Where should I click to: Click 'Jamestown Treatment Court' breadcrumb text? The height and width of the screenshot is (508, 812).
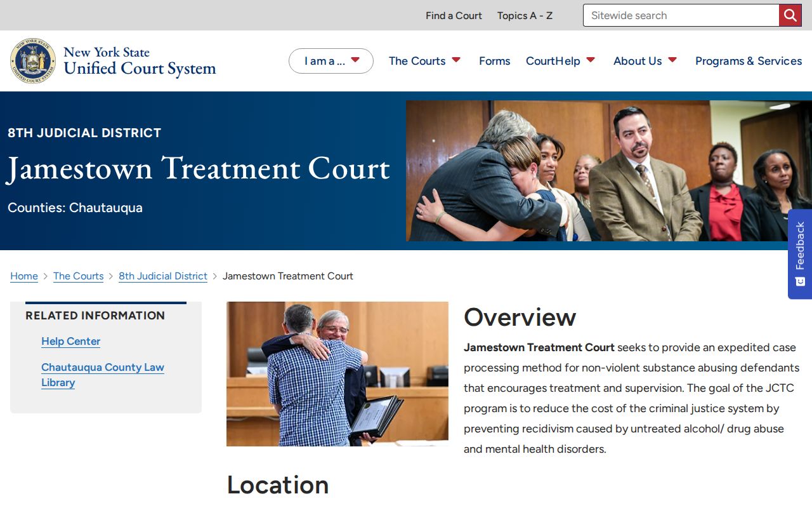click(x=288, y=276)
